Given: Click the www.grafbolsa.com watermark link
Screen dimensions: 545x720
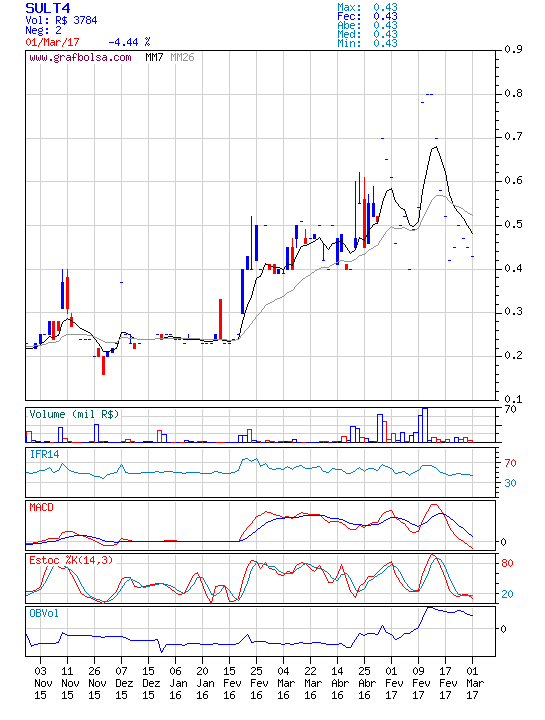Looking at the screenshot, I should coord(80,58).
